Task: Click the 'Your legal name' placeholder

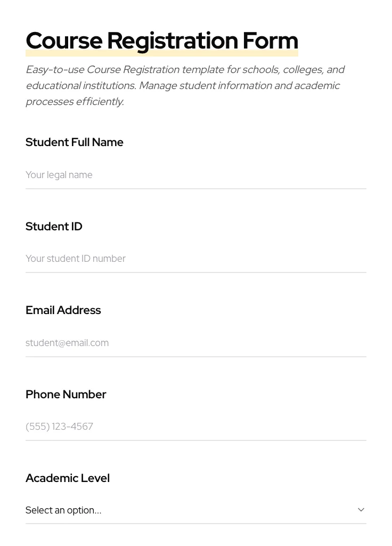Action: pos(59,175)
